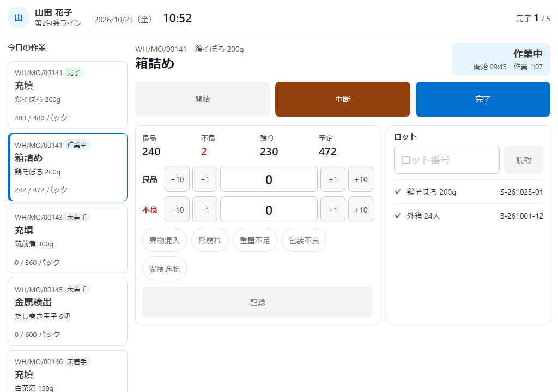Image resolution: width=558 pixels, height=392 pixels.
Task: Decrease 良品 count by 1
Action: pyautogui.click(x=205, y=179)
